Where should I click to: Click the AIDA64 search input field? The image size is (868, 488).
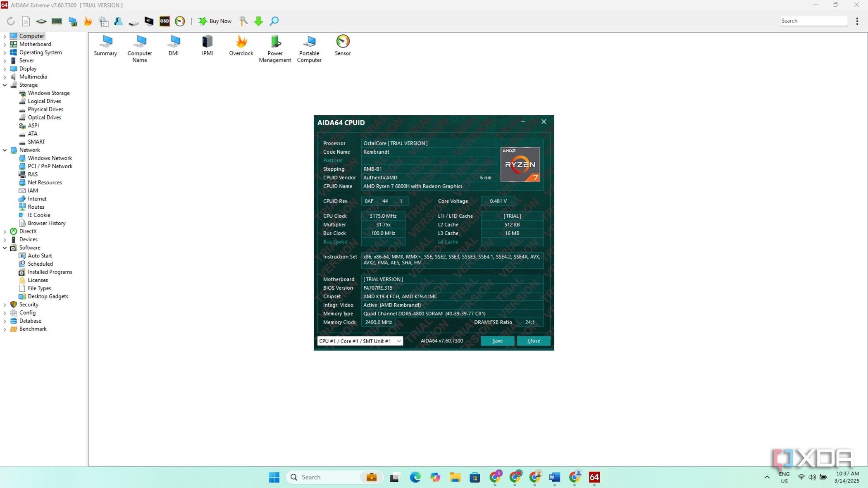(x=814, y=21)
